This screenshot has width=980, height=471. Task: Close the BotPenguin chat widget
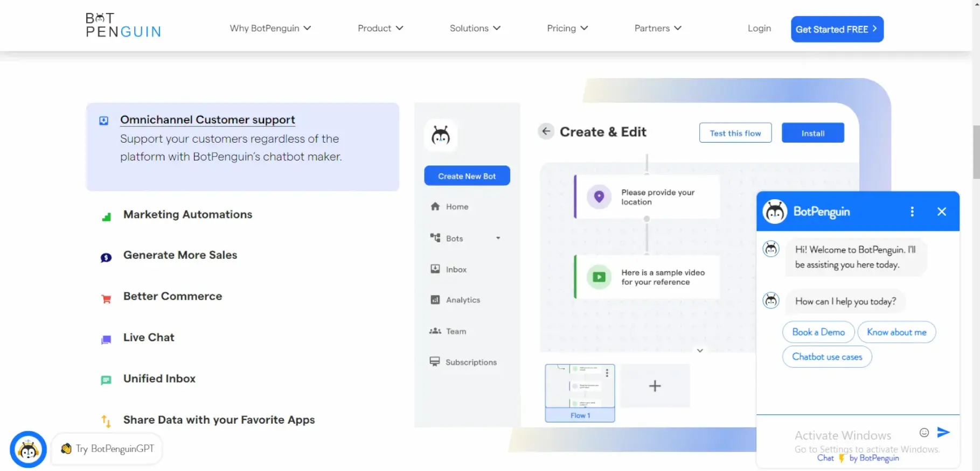pyautogui.click(x=942, y=212)
